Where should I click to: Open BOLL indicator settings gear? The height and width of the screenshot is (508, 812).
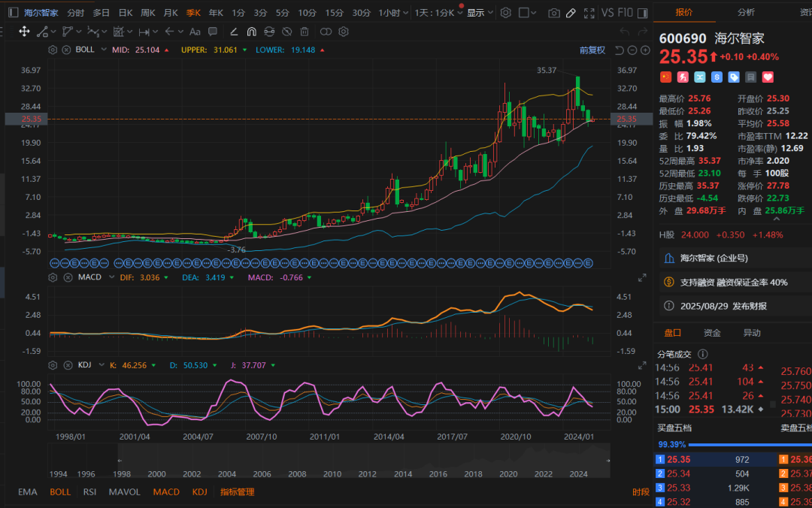coord(53,50)
